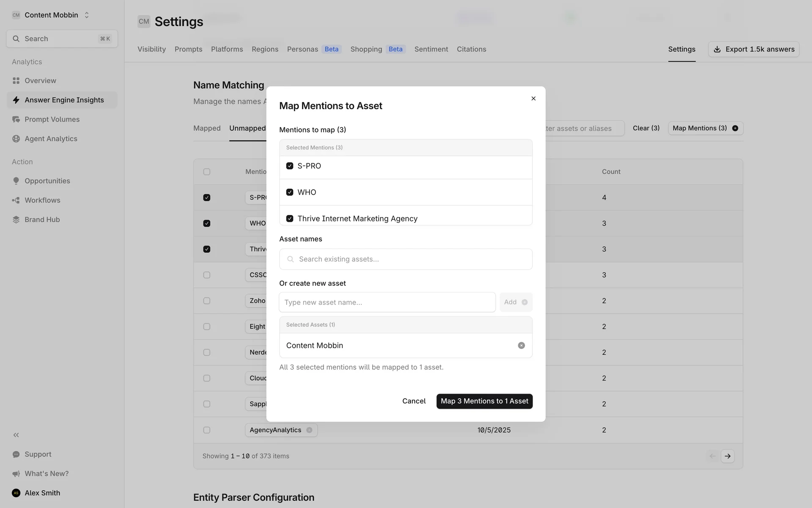Remove Content Mobbin from selected assets
Viewport: 812px width, 508px height.
click(521, 345)
